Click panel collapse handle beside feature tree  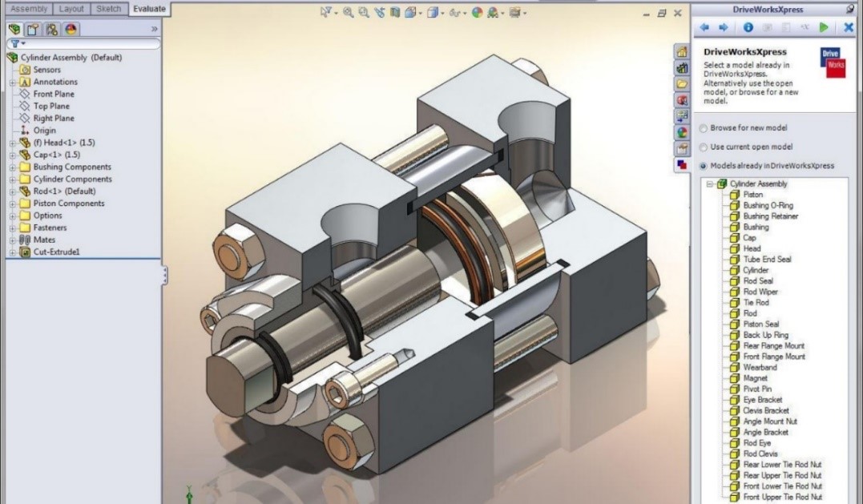point(164,275)
